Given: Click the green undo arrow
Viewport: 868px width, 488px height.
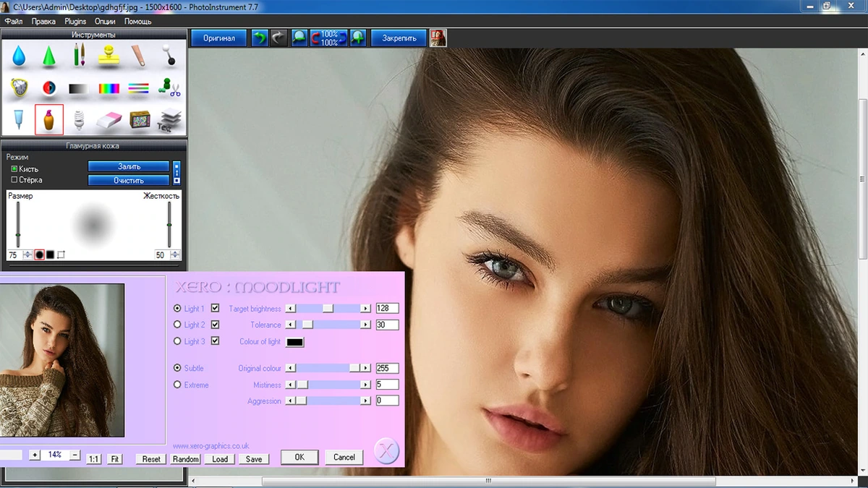Looking at the screenshot, I should coord(260,38).
